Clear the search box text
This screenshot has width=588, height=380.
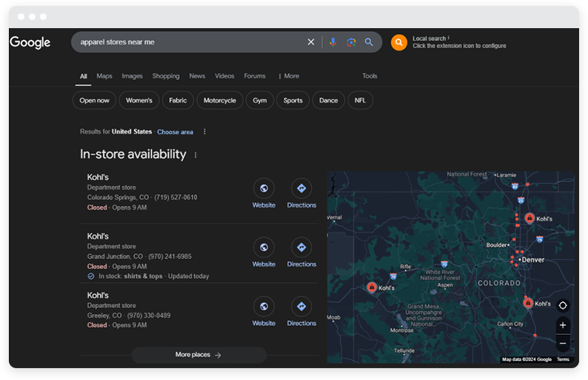[x=311, y=42]
